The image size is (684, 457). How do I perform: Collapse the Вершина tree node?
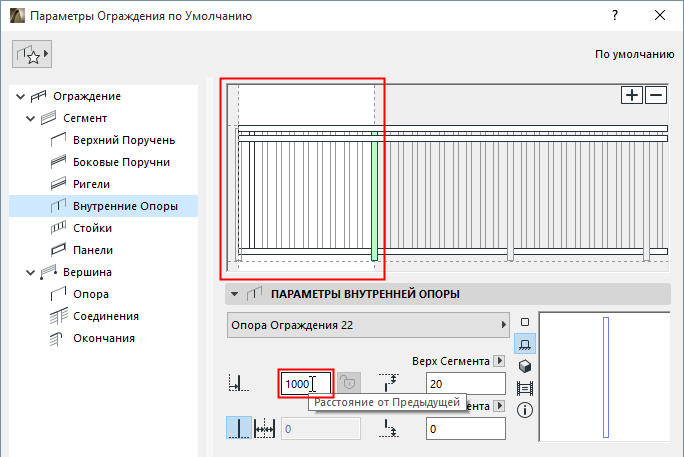(30, 273)
